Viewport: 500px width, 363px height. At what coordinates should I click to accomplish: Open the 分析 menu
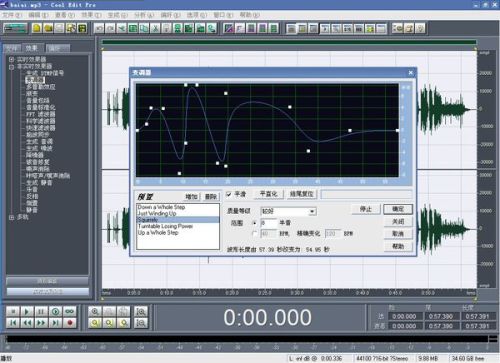pos(144,15)
